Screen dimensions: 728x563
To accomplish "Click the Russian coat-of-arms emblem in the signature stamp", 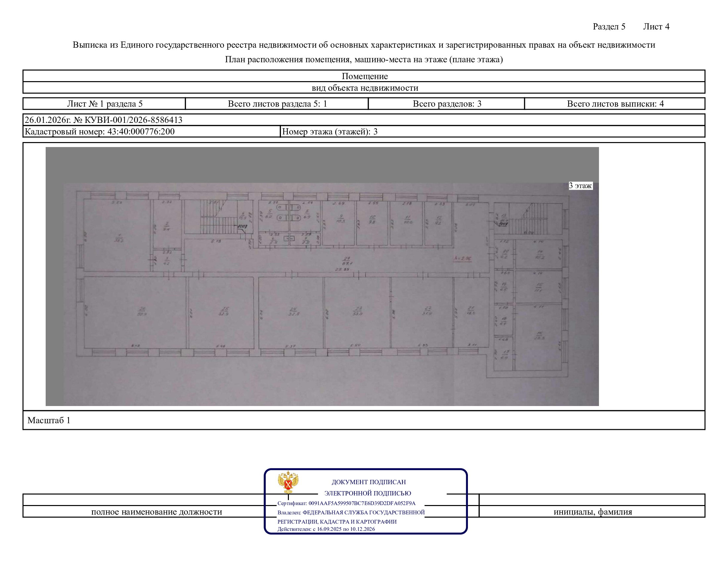I will click(x=288, y=482).
